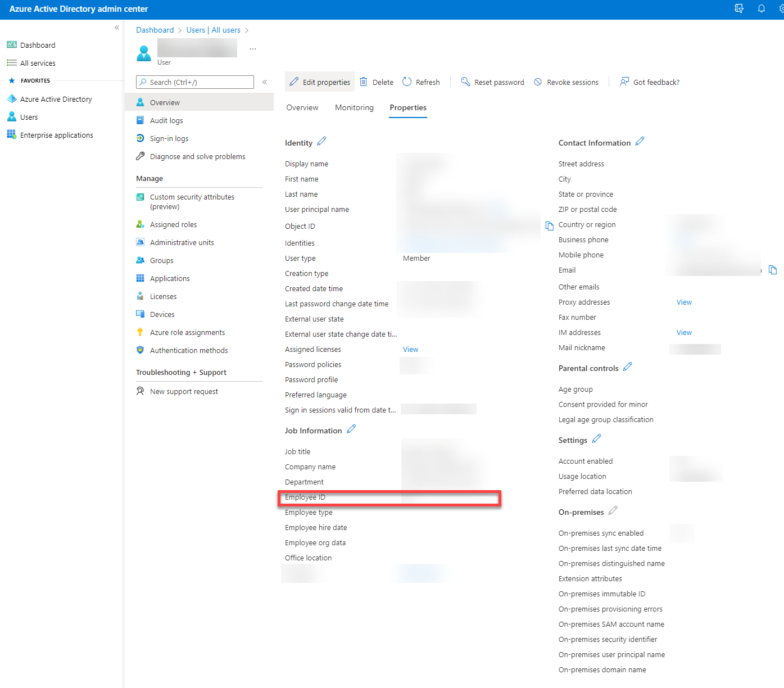This screenshot has width=784, height=688.
Task: Click Got feedback?
Action: click(650, 82)
